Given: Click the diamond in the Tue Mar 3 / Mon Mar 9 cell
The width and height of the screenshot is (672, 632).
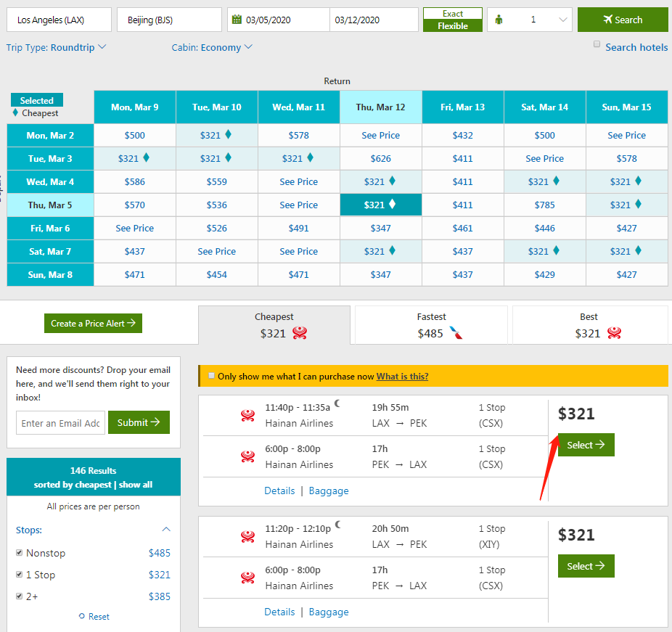Looking at the screenshot, I should tap(146, 157).
